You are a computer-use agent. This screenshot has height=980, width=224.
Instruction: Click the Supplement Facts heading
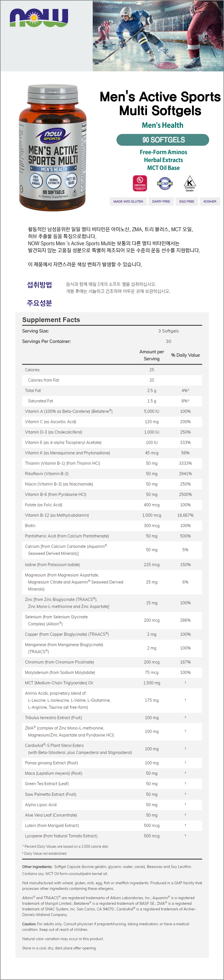coord(51,320)
